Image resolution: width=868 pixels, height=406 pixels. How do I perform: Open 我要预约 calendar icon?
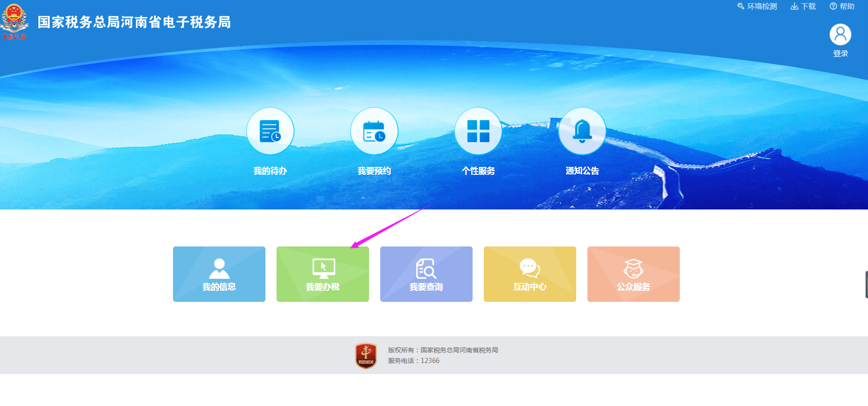coord(374,131)
